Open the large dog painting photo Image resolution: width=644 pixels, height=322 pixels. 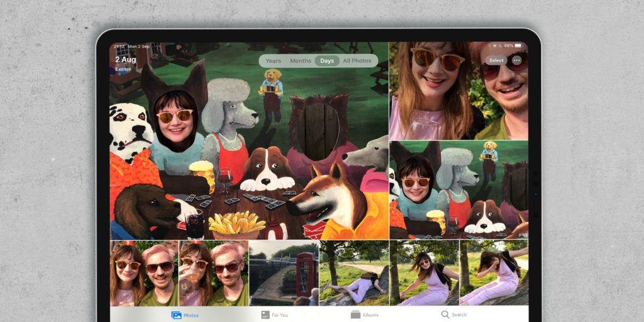point(249,140)
